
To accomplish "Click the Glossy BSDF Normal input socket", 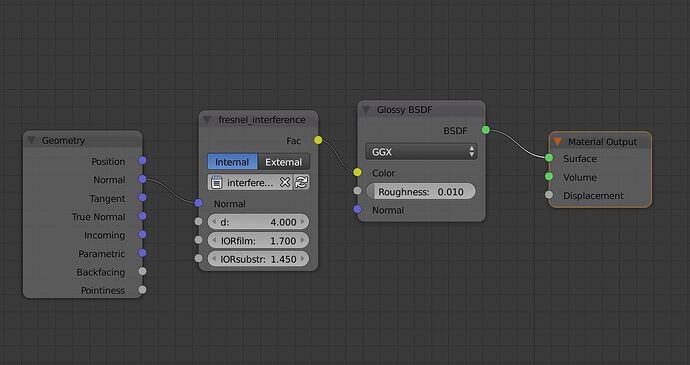I will (x=357, y=210).
